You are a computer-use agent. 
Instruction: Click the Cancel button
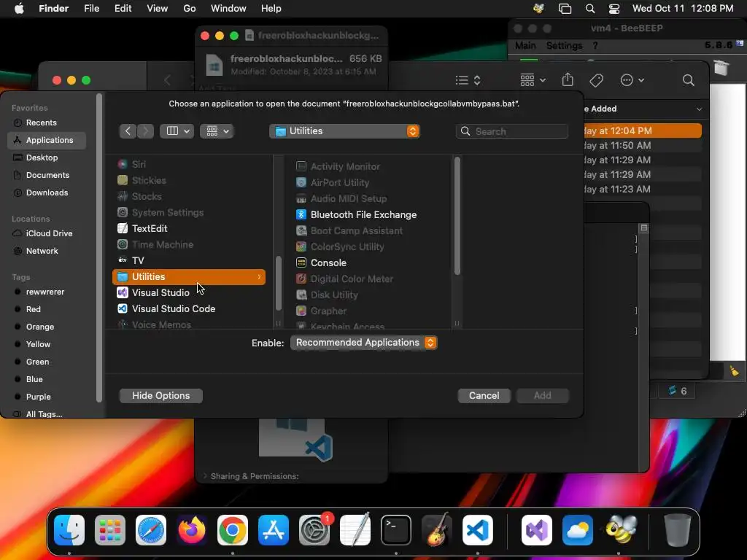[x=484, y=396]
